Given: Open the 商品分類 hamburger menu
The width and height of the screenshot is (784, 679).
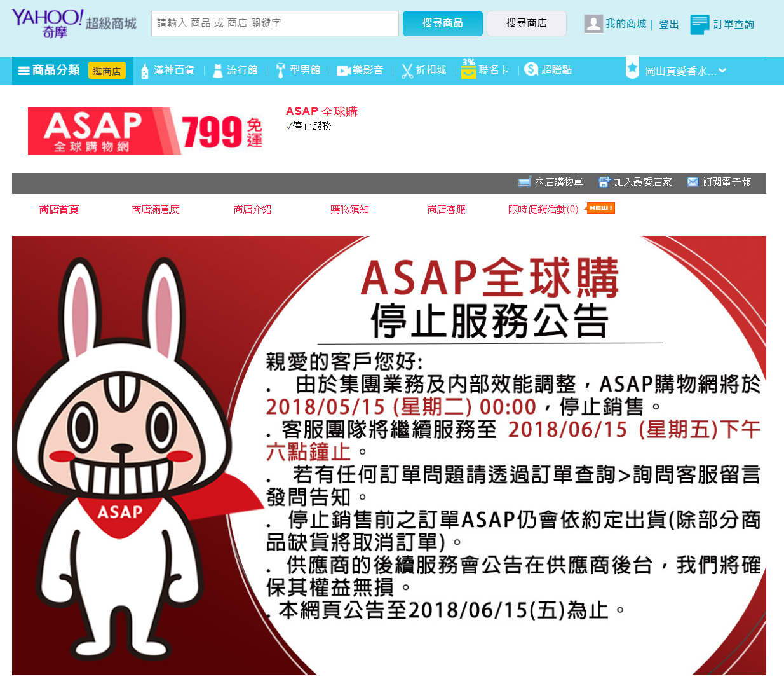Looking at the screenshot, I should pyautogui.click(x=24, y=70).
